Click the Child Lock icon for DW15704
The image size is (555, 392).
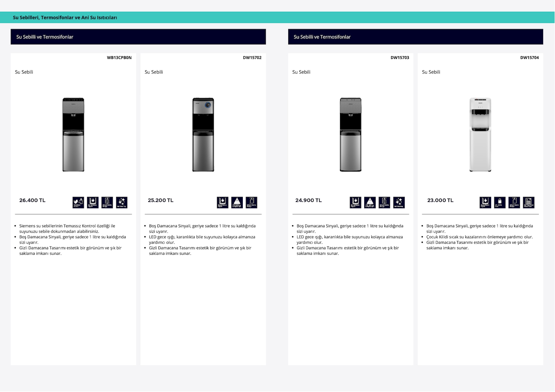tap(500, 202)
